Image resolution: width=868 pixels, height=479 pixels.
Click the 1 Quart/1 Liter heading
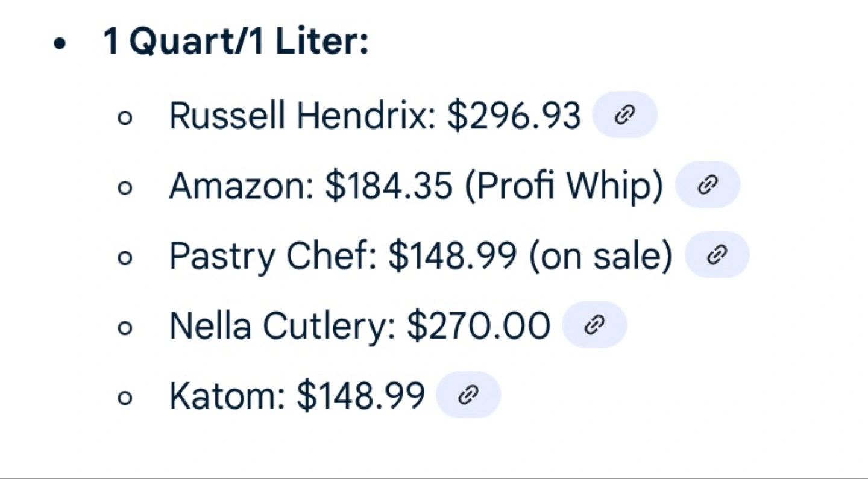click(236, 43)
